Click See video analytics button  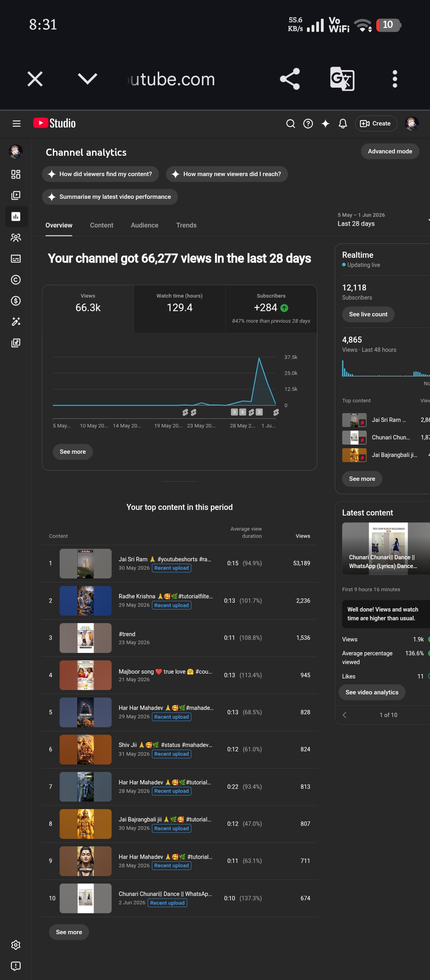point(372,692)
